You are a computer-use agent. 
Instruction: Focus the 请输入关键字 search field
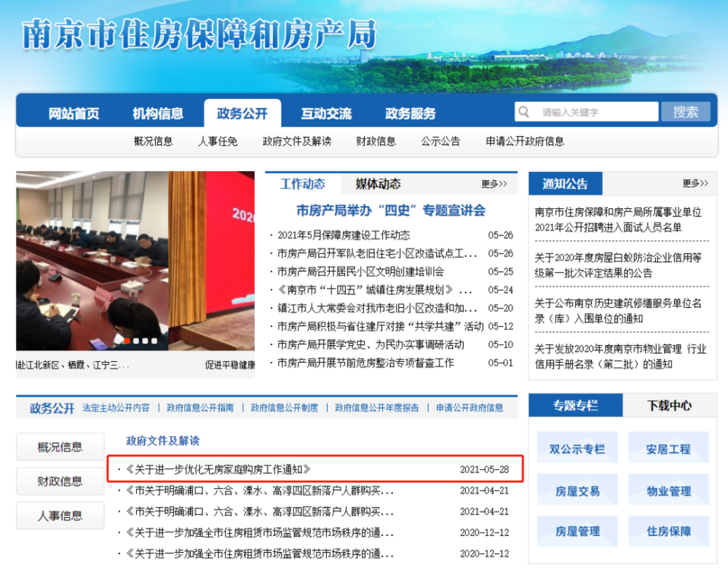point(586,112)
